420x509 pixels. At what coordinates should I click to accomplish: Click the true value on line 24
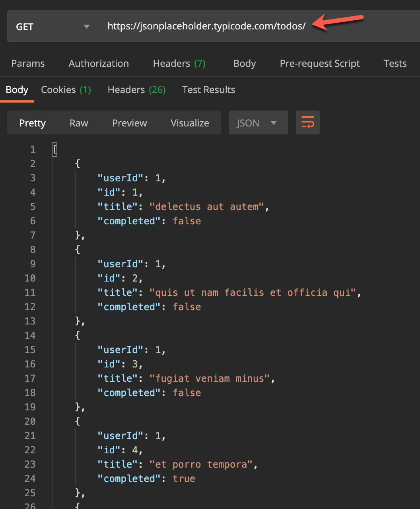coord(184,479)
